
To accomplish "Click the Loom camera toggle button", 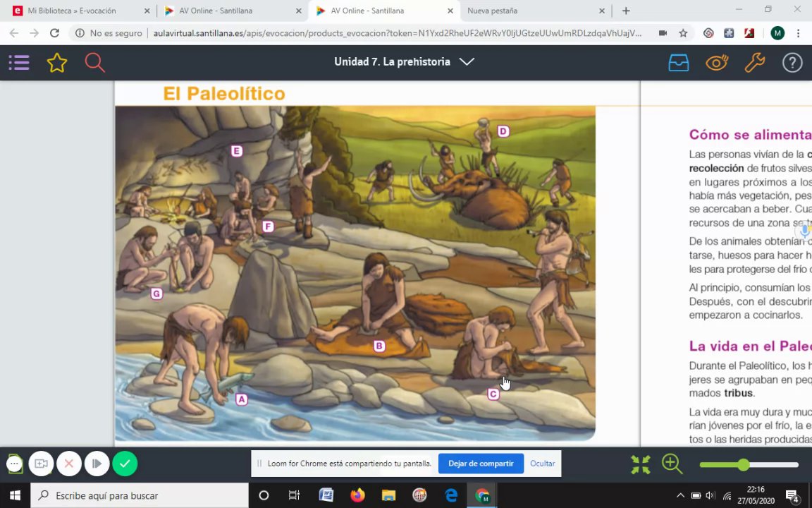I will 41,464.
